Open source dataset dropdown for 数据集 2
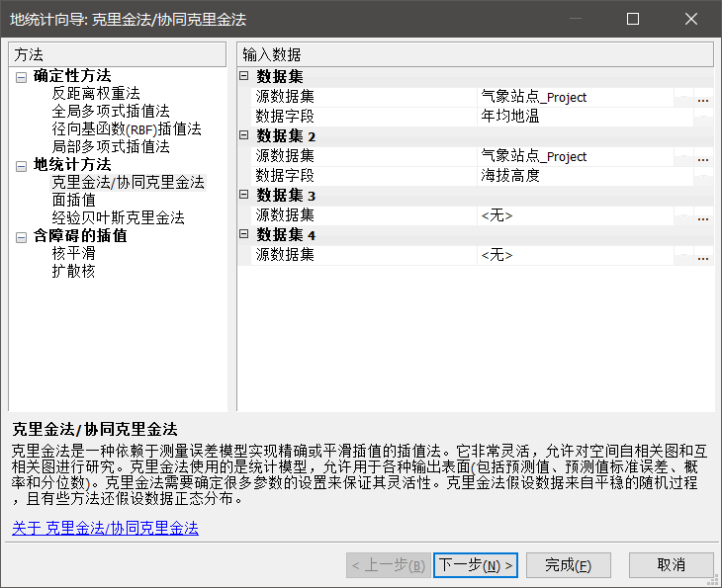 click(x=683, y=157)
